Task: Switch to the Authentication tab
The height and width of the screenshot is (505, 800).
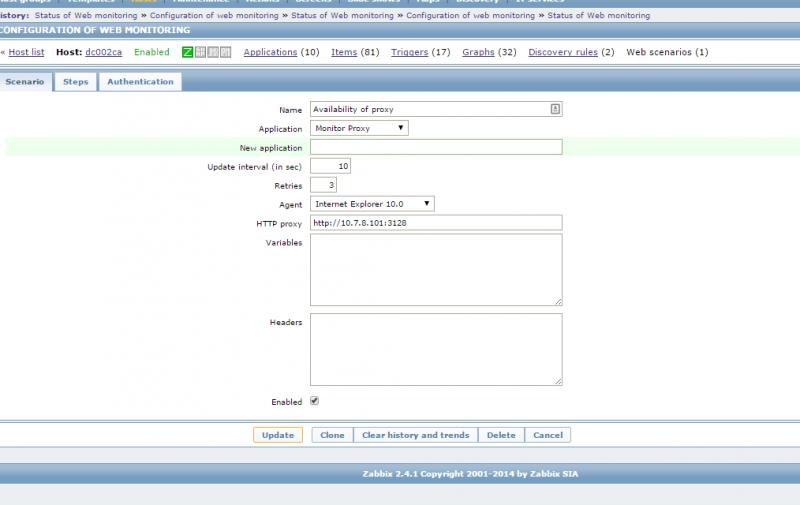Action: point(140,82)
